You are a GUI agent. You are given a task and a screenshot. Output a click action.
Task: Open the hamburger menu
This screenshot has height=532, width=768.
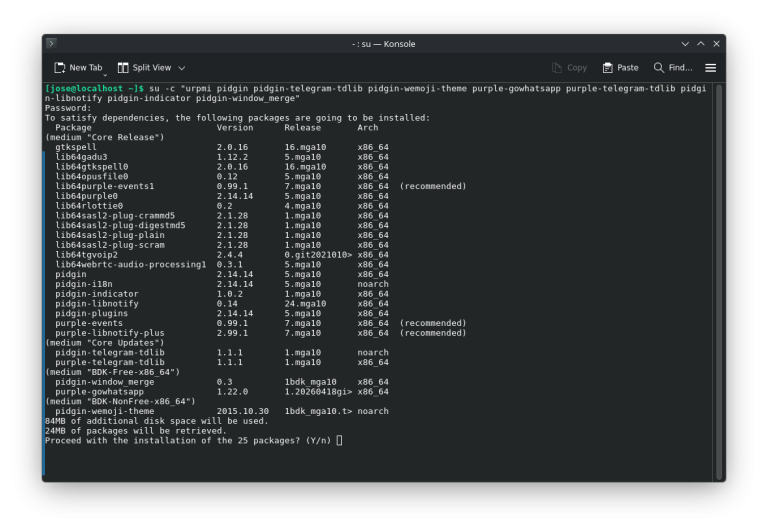tap(710, 68)
